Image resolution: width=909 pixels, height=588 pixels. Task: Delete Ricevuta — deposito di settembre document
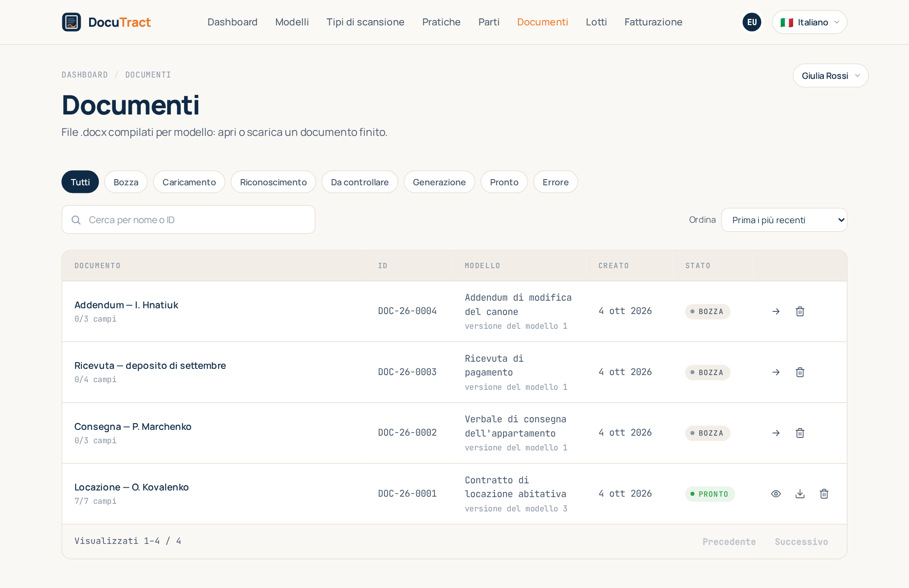click(800, 372)
